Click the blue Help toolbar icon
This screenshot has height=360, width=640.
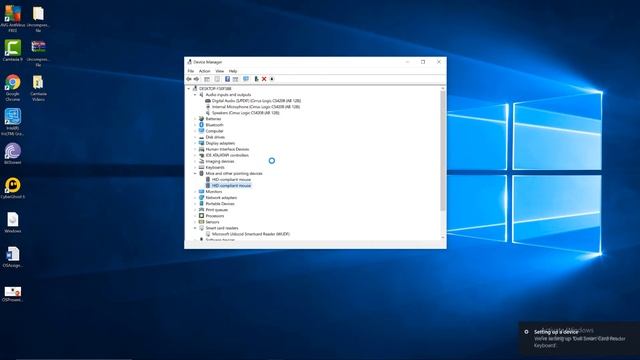pyautogui.click(x=227, y=79)
